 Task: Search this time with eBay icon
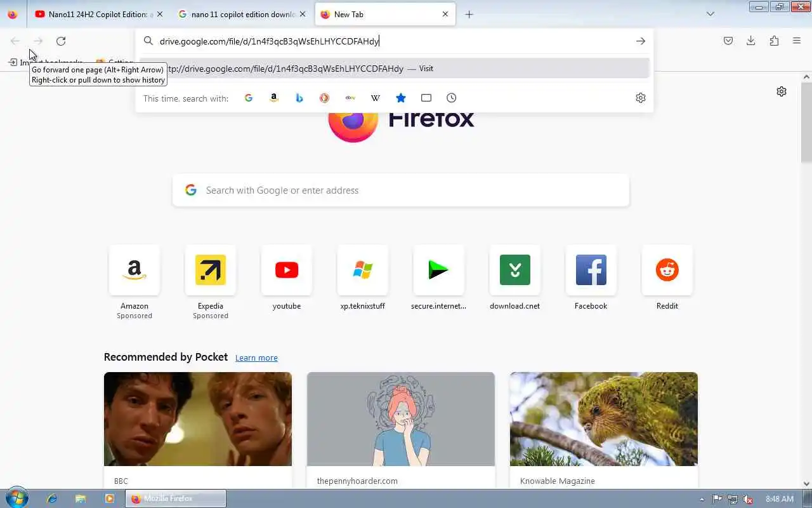point(350,98)
